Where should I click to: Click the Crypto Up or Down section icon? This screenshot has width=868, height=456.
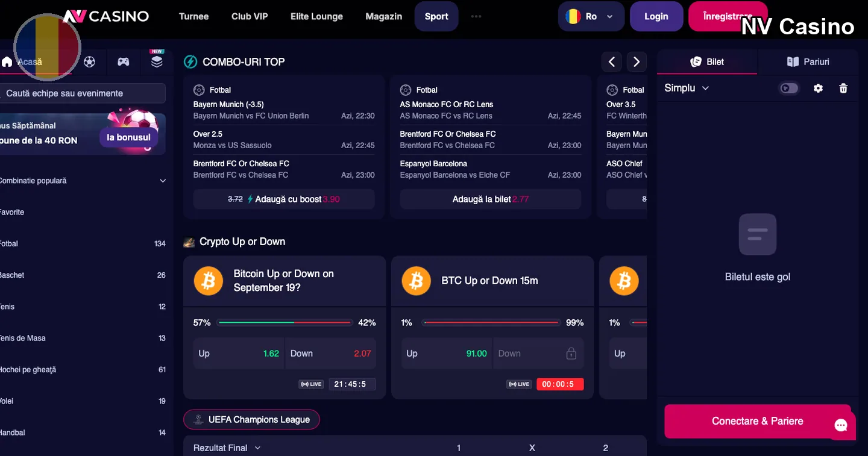[x=189, y=242]
